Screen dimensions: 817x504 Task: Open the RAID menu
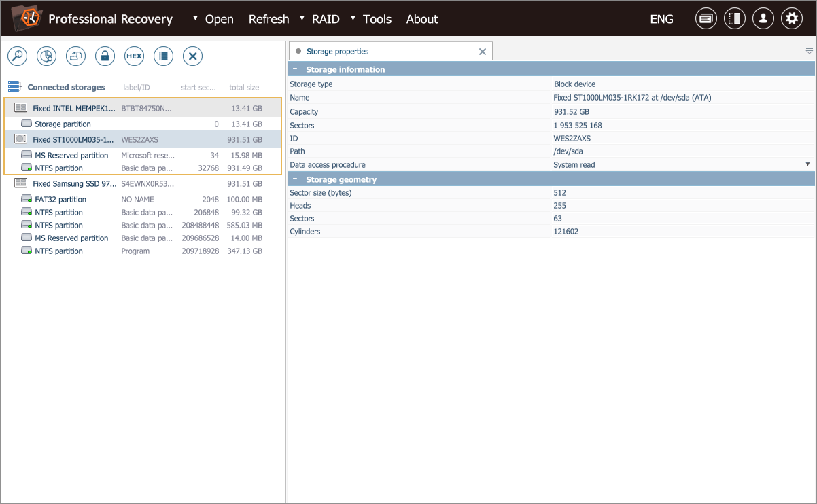tap(326, 19)
